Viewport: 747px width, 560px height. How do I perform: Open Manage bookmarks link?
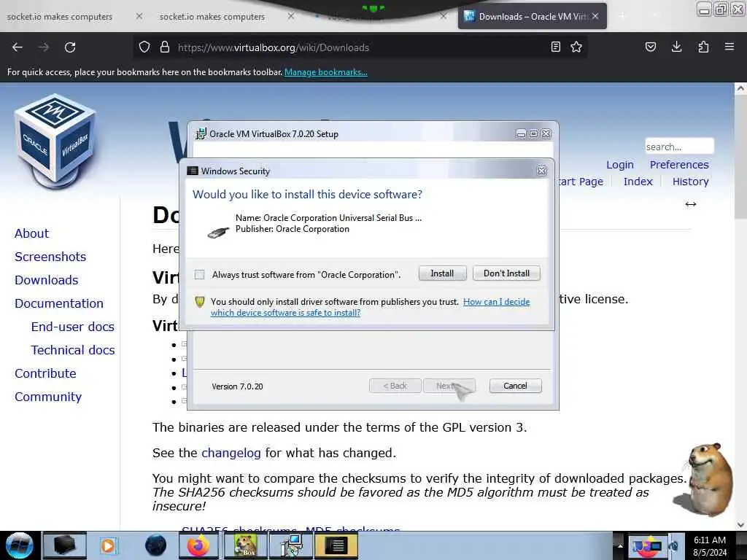(x=326, y=72)
